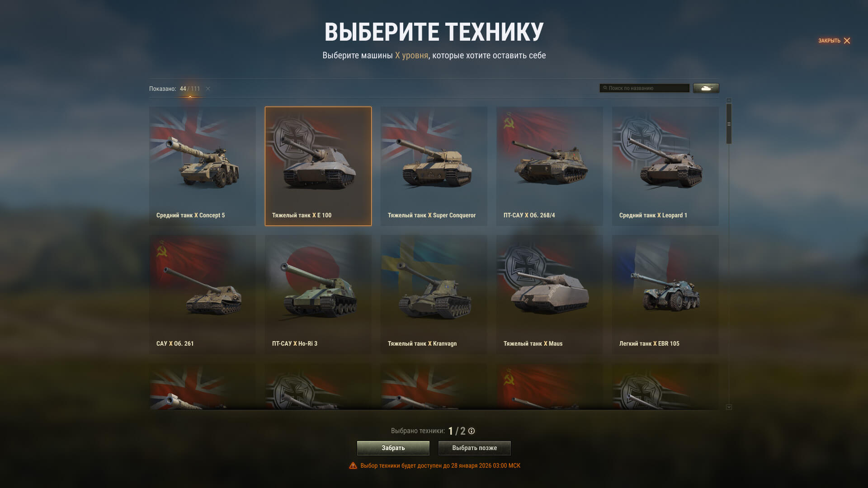Click the warning triangle about selection deadline
Screen dimensions: 868x488
click(353, 465)
